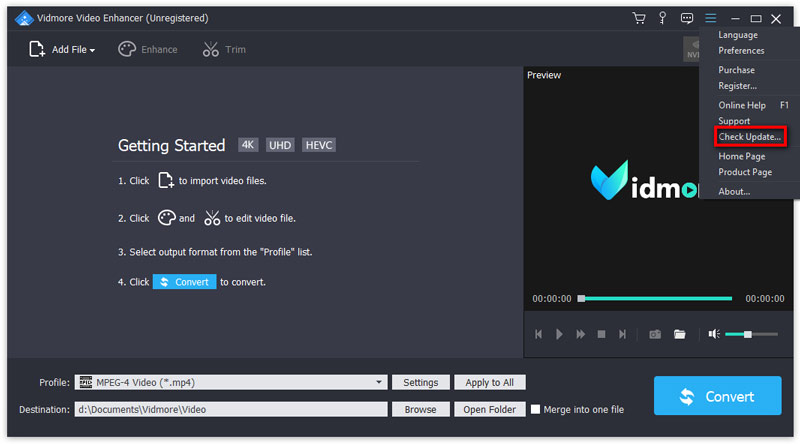The height and width of the screenshot is (444, 800).
Task: Open Preferences from the menu
Action: 741,51
